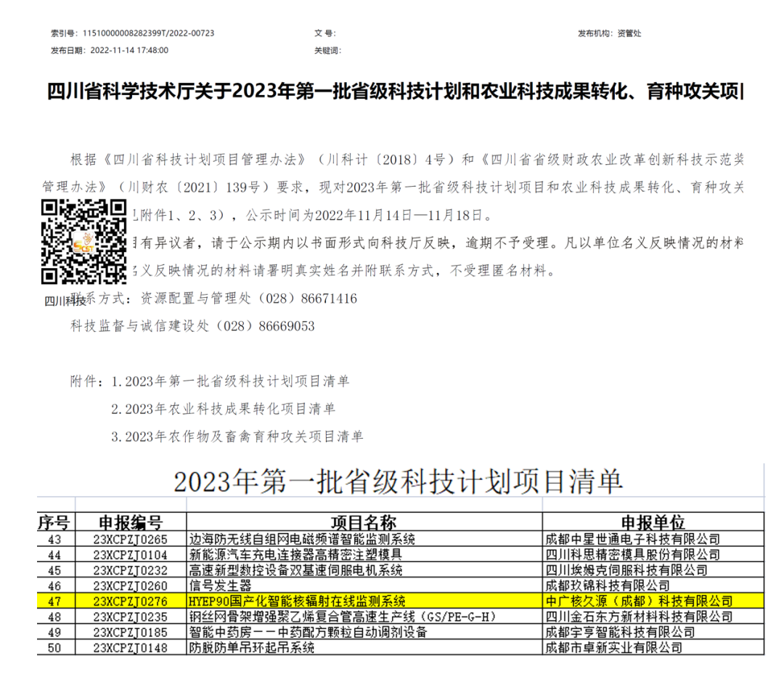Select row 50 防脱防单吊环起吊系统 cell
The width and height of the screenshot is (784, 682).
click(252, 647)
